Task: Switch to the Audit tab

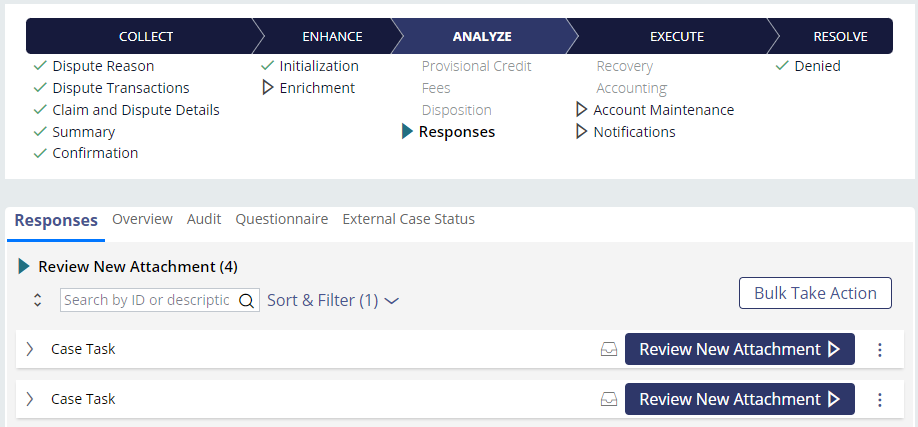Action: tap(204, 219)
